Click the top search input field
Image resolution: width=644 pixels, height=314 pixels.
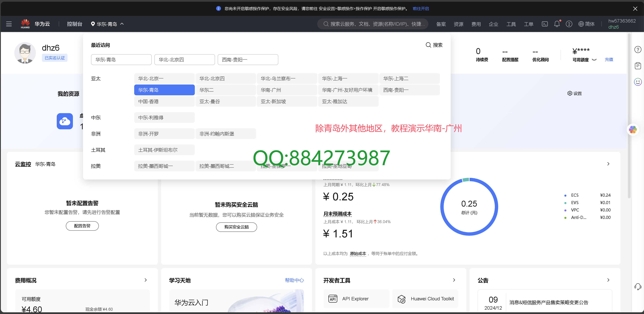373,24
